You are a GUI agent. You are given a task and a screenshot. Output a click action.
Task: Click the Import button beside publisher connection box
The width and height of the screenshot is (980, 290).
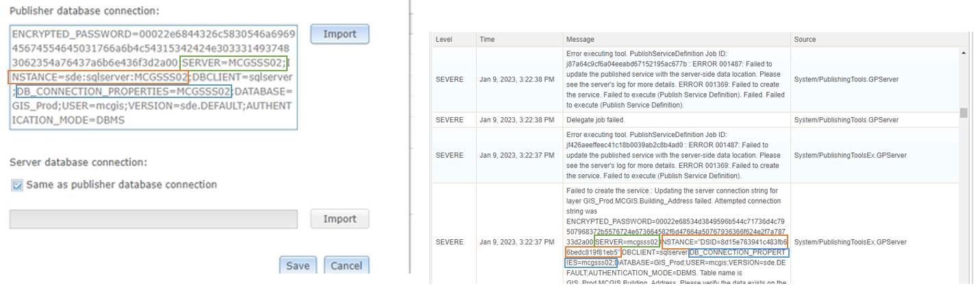tap(339, 34)
